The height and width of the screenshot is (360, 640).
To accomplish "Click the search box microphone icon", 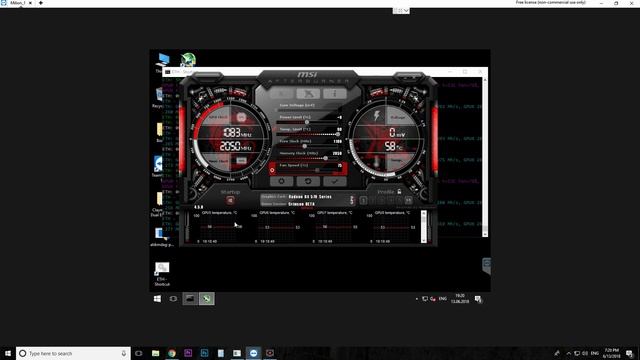I will pyautogui.click(x=124, y=353).
